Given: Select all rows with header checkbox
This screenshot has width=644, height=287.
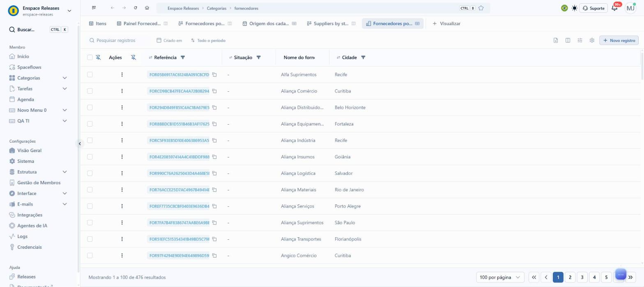Looking at the screenshot, I should pos(90,58).
